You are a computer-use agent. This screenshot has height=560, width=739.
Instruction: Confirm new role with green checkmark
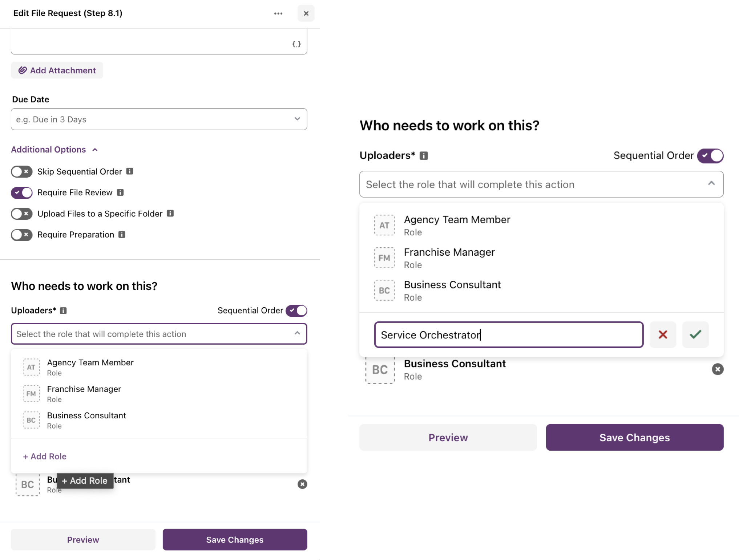tap(695, 334)
